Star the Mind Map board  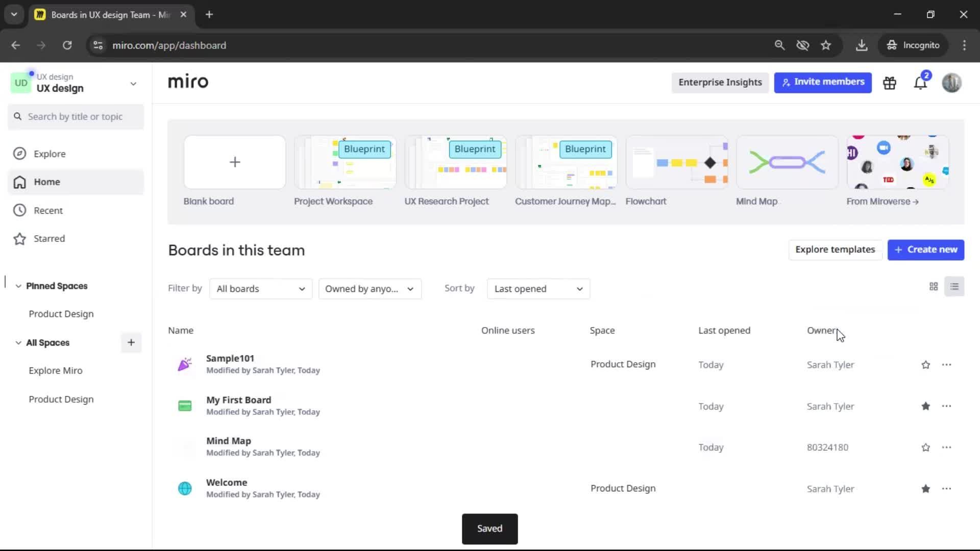click(x=925, y=447)
